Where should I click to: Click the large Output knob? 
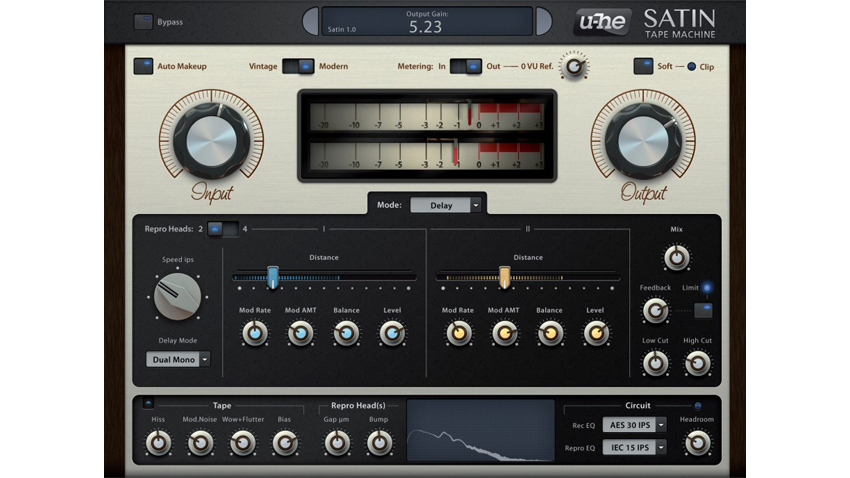(x=643, y=140)
